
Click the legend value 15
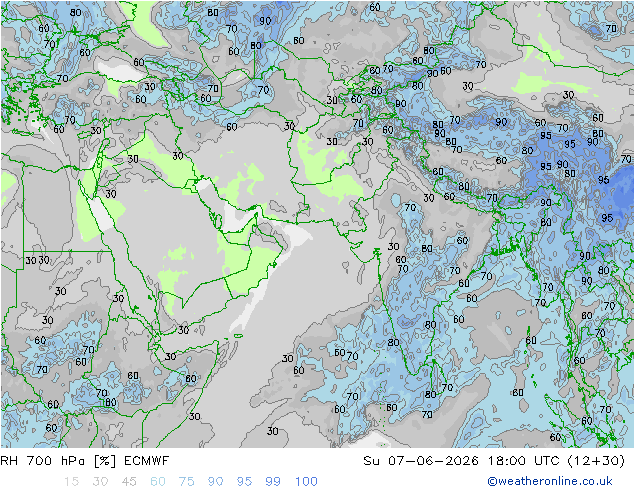71,481
